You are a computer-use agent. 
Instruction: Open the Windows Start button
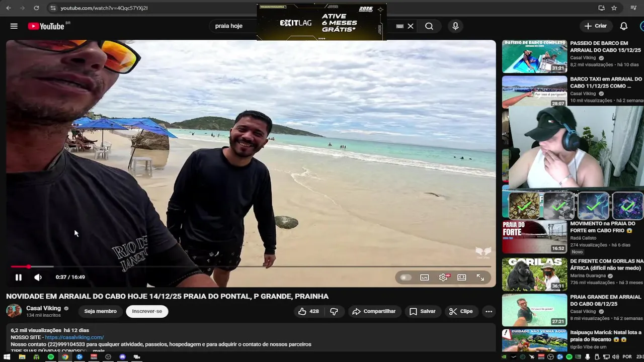7,357
